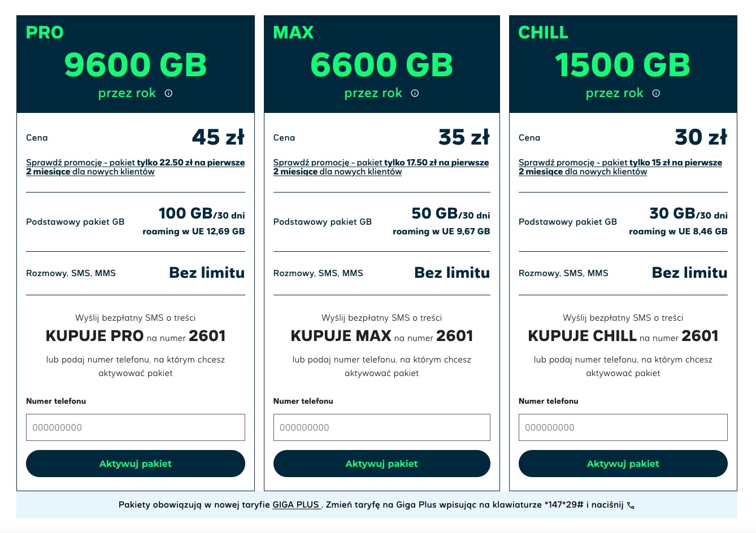This screenshot has width=756, height=533.
Task: Activate the CHILL package button
Action: tap(623, 464)
